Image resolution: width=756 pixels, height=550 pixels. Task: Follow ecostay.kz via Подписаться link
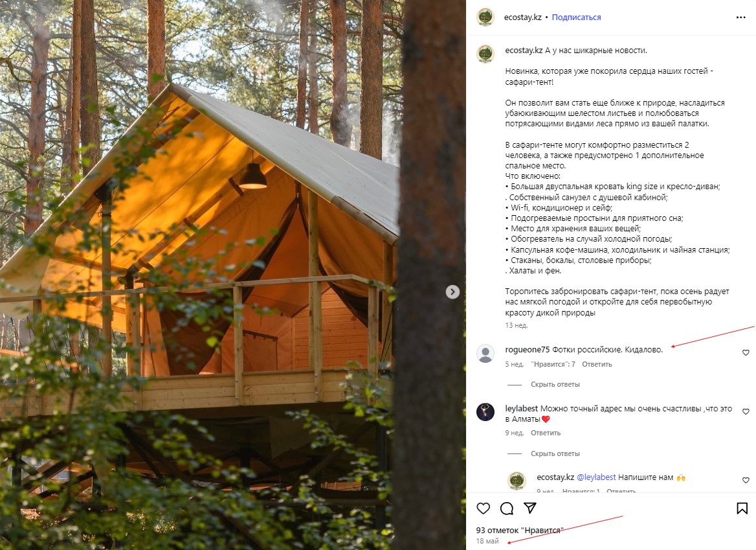[576, 17]
